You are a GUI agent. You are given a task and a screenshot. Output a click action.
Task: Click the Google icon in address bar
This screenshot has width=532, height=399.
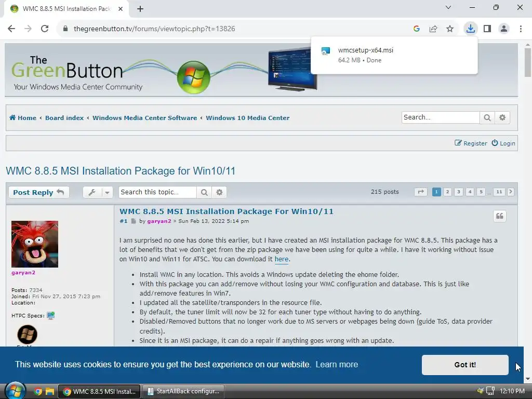(x=417, y=29)
